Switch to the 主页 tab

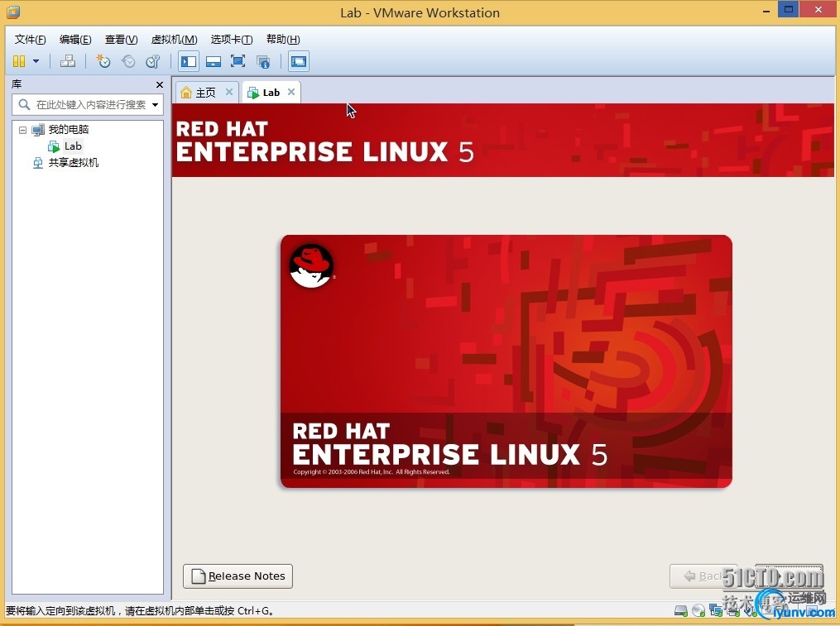[x=206, y=93]
